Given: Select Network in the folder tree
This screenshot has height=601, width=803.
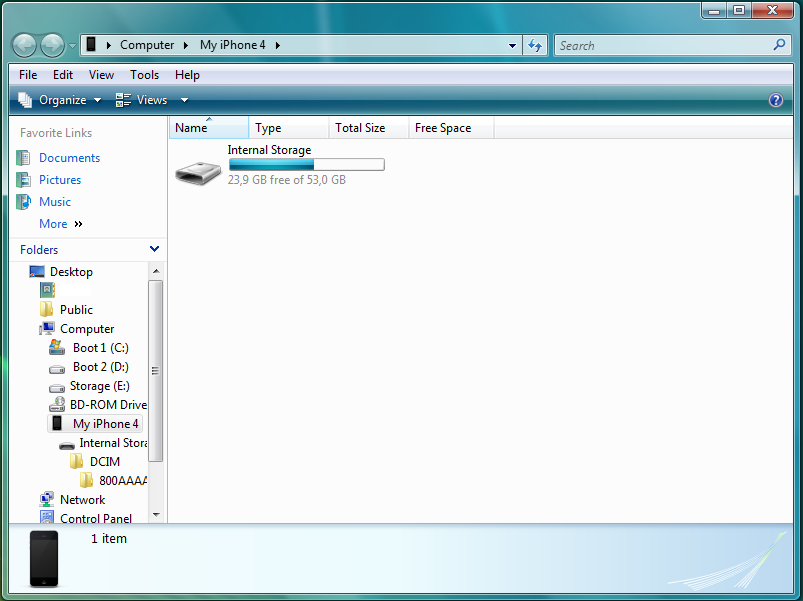Looking at the screenshot, I should (x=82, y=499).
